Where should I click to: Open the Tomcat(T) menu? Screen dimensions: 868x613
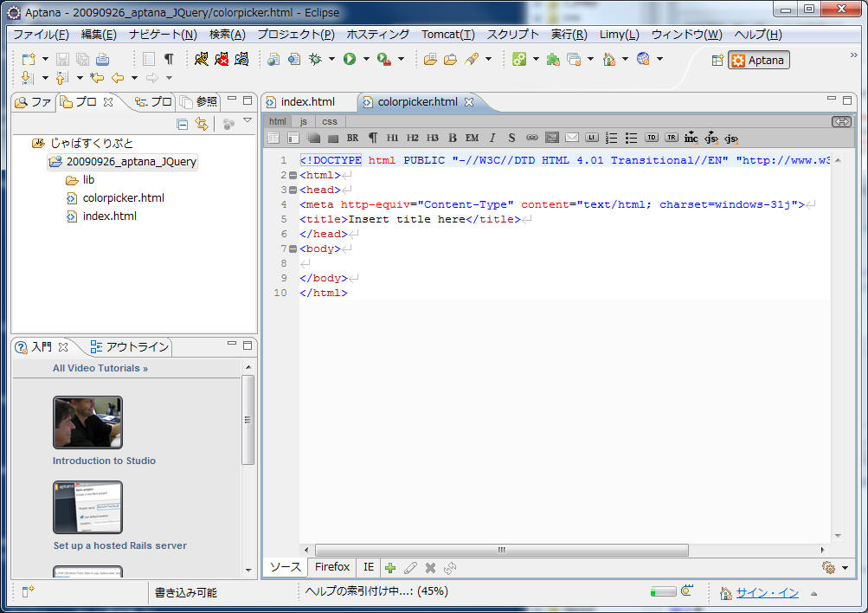(447, 35)
